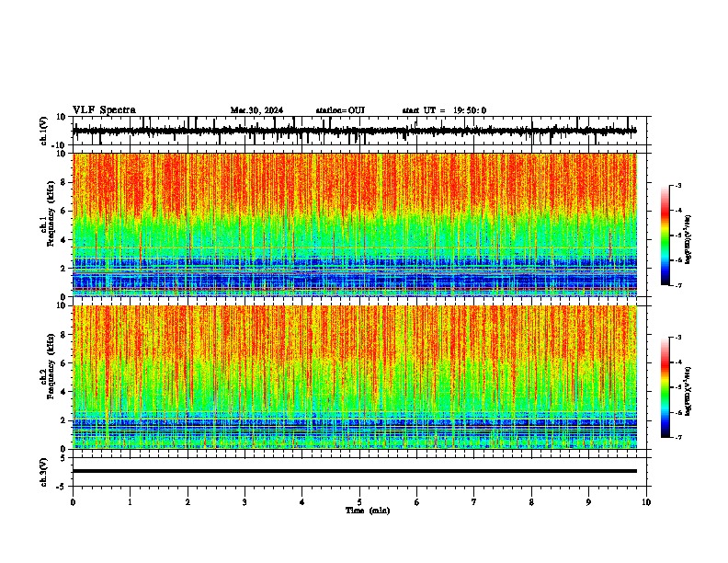Image resolution: width=728 pixels, height=563 pixels.
Task: Click the "10" tick on time axis
Action: [646, 502]
